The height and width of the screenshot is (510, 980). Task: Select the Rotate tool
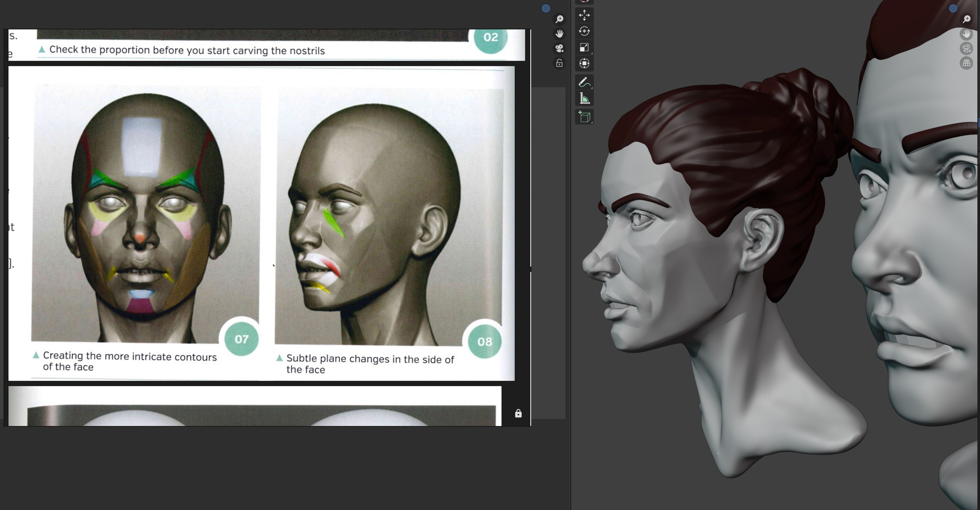coord(584,31)
